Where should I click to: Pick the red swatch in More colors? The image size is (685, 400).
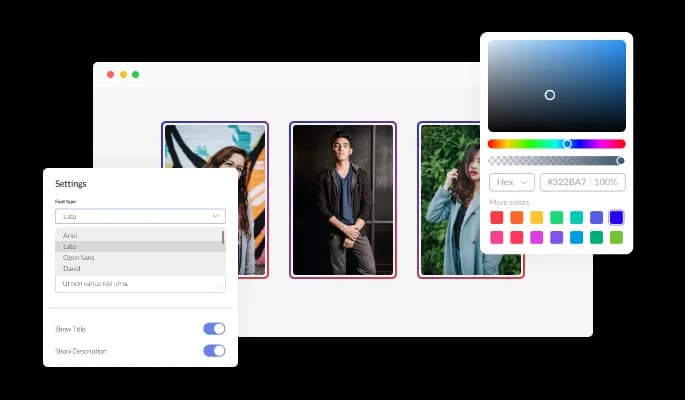[x=496, y=217]
